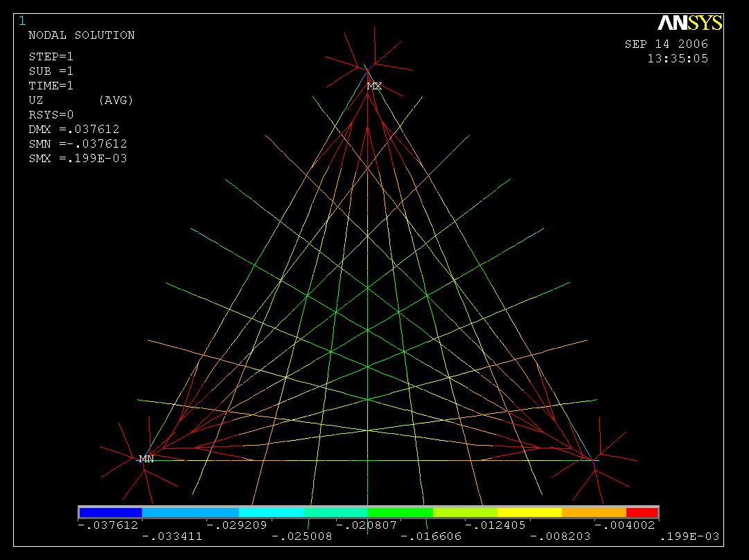749x560 pixels.
Task: Select the TIME=1 text line
Action: (51, 86)
